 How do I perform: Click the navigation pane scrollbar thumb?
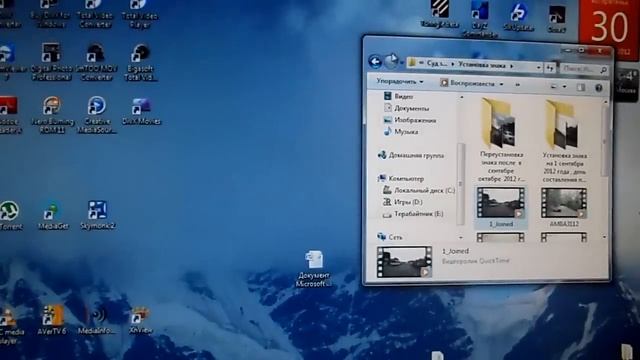pyautogui.click(x=461, y=184)
